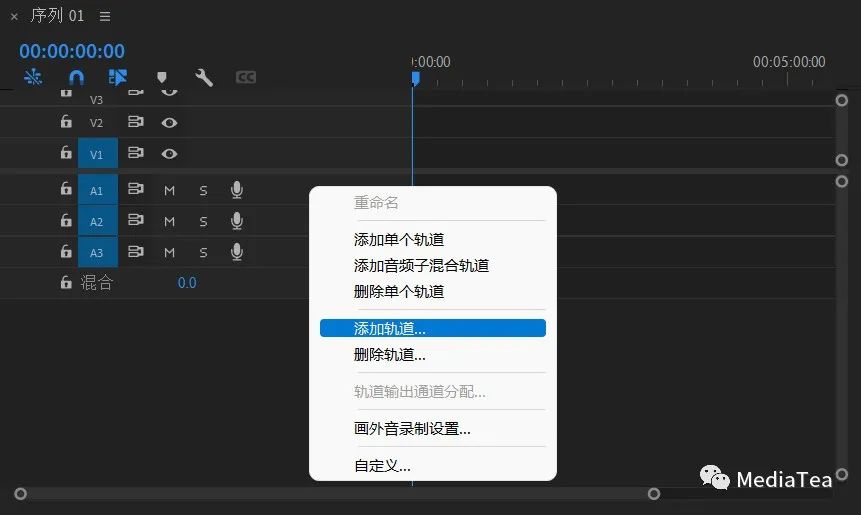Mute track A3 with M button

click(169, 253)
